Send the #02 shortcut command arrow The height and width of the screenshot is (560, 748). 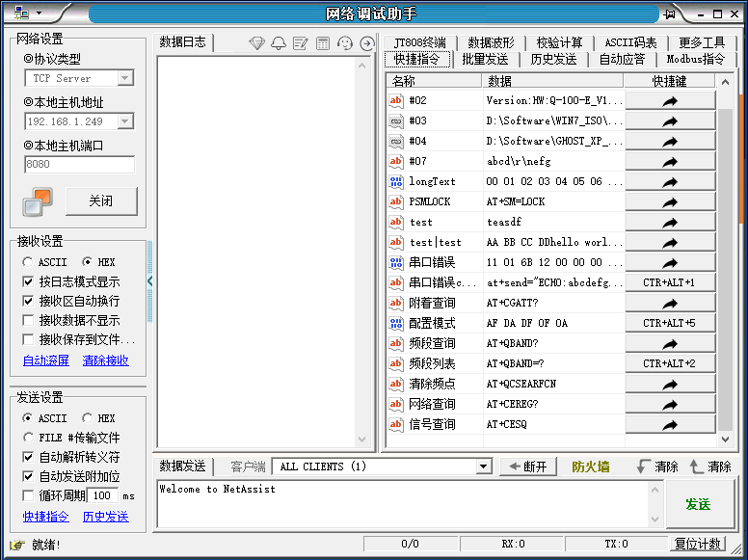(x=670, y=101)
